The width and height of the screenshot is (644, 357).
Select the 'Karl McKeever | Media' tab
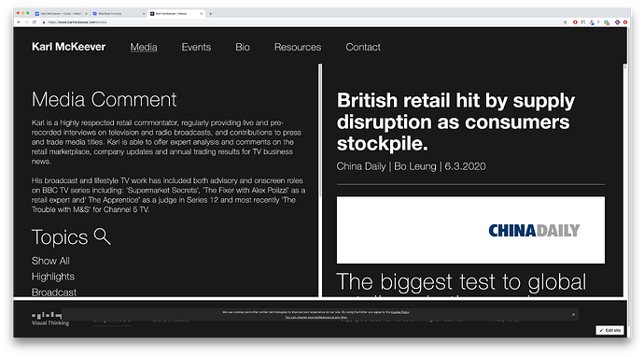point(175,14)
